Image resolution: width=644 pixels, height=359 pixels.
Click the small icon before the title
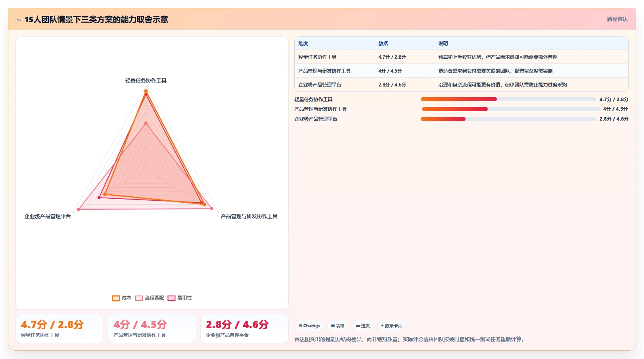19,20
